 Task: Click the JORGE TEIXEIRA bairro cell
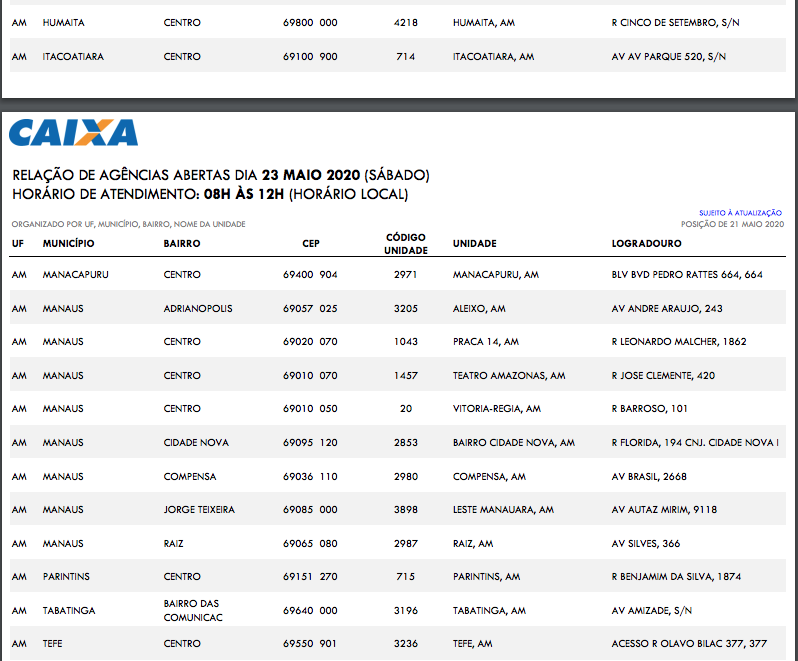199,510
